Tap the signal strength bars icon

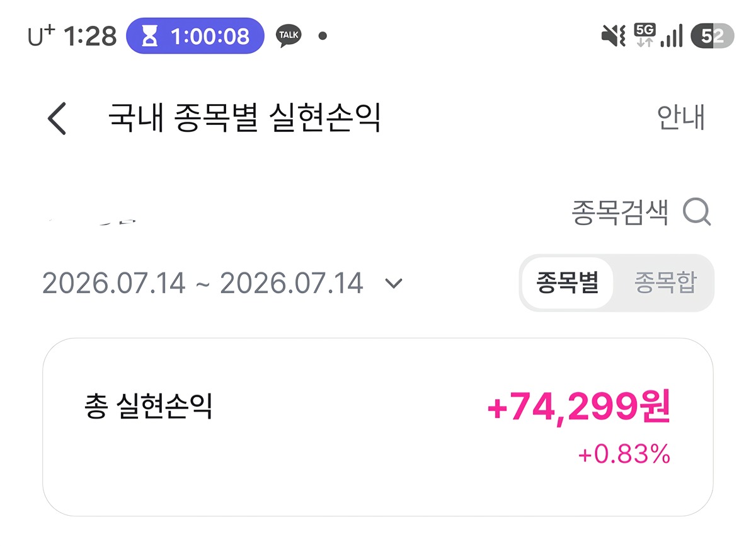pyautogui.click(x=672, y=36)
